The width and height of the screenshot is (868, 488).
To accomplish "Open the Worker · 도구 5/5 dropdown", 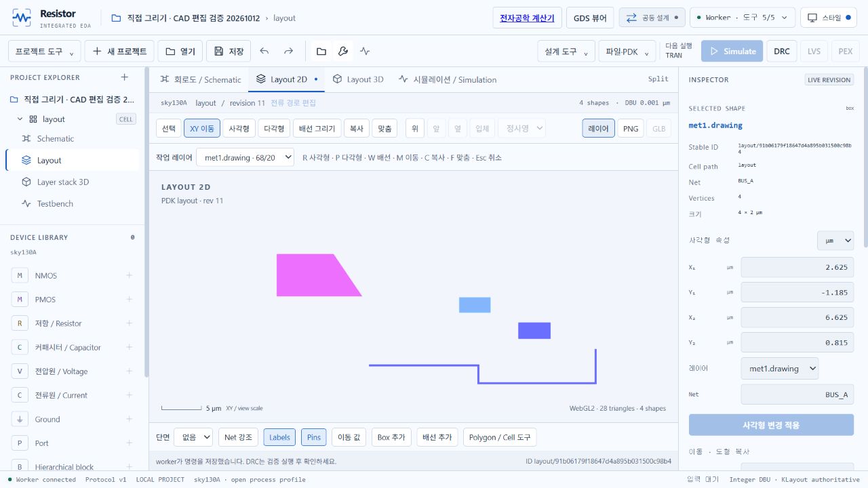I will point(743,18).
